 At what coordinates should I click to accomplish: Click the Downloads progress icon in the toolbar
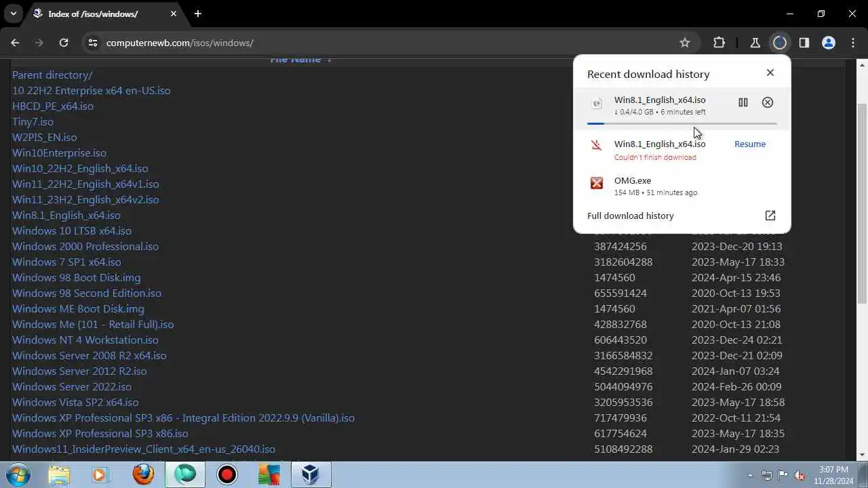[x=779, y=43]
